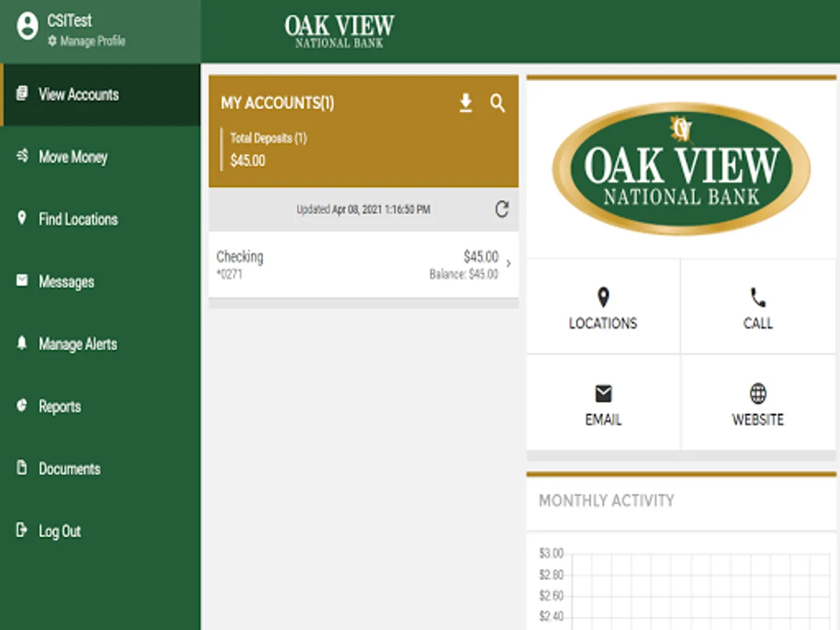Viewport: 840px width, 630px height.
Task: Click the Log Out exit icon
Action: pyautogui.click(x=22, y=529)
